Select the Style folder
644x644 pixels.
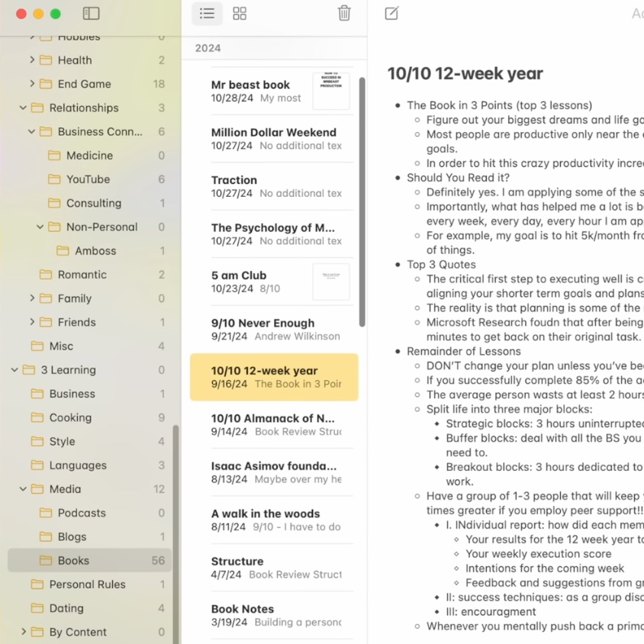point(89,441)
